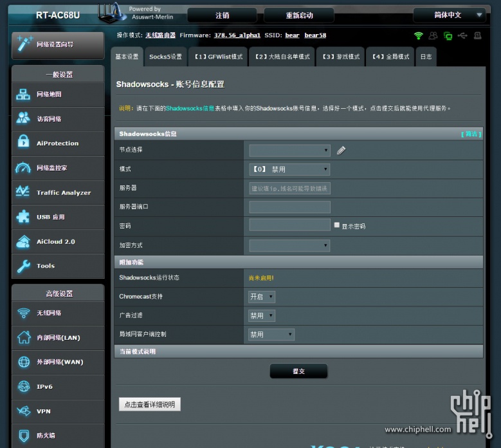Image resolution: width=501 pixels, height=448 pixels.
Task: Click the 无线路由器 operation mode link
Action: pos(160,35)
